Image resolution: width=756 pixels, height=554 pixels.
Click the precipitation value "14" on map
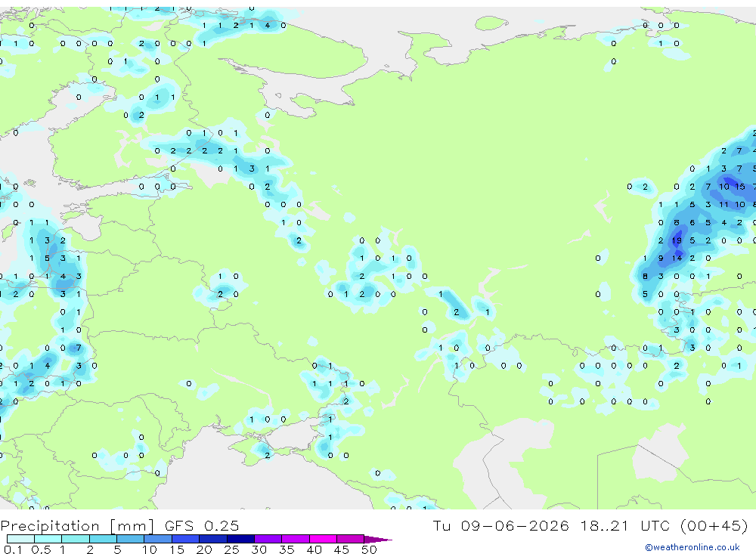click(677, 258)
